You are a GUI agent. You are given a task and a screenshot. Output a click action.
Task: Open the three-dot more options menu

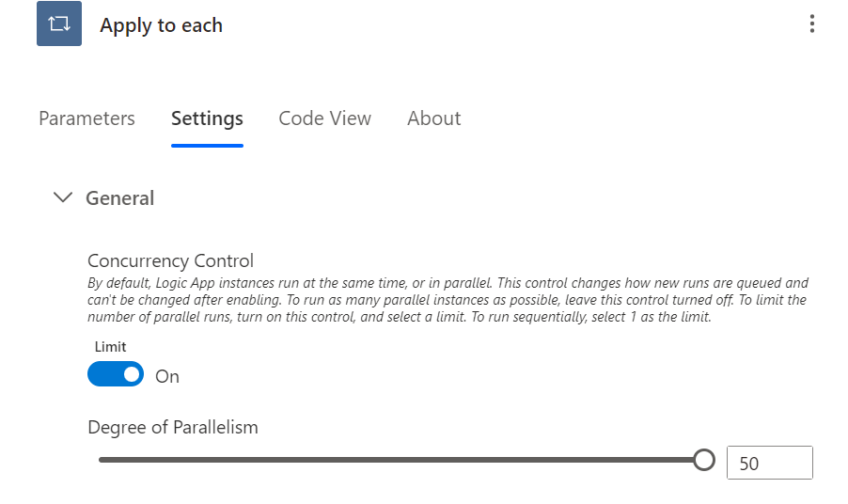click(812, 24)
